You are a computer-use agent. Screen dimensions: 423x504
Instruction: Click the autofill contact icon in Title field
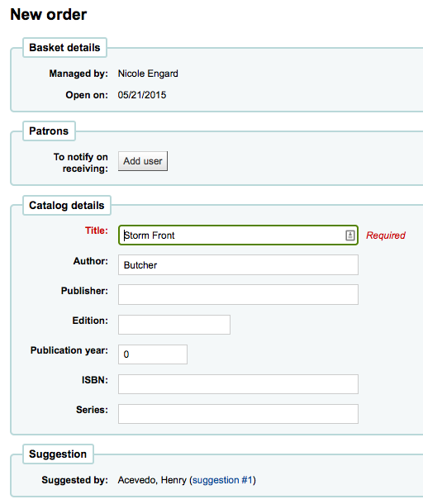pyautogui.click(x=350, y=235)
